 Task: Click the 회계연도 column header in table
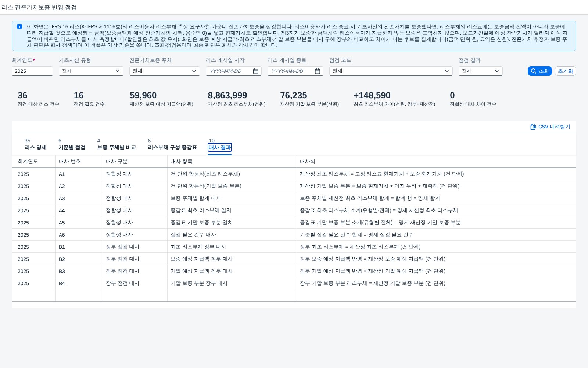pos(33,162)
